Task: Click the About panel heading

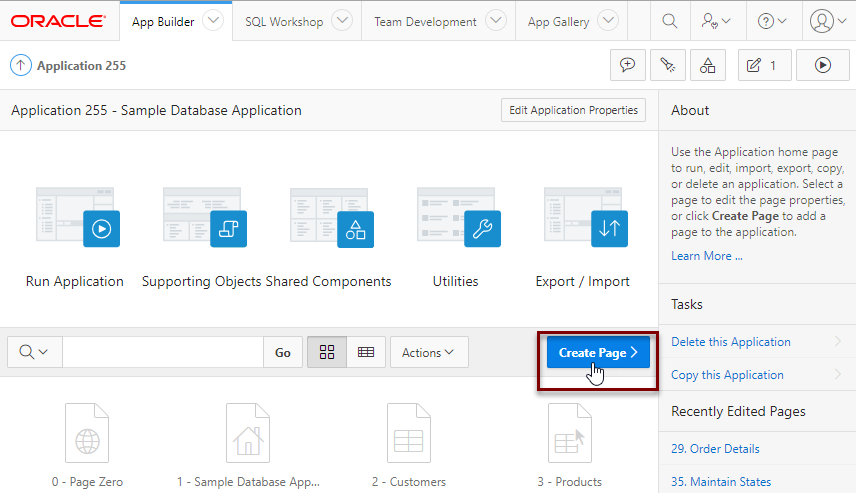Action: click(690, 110)
